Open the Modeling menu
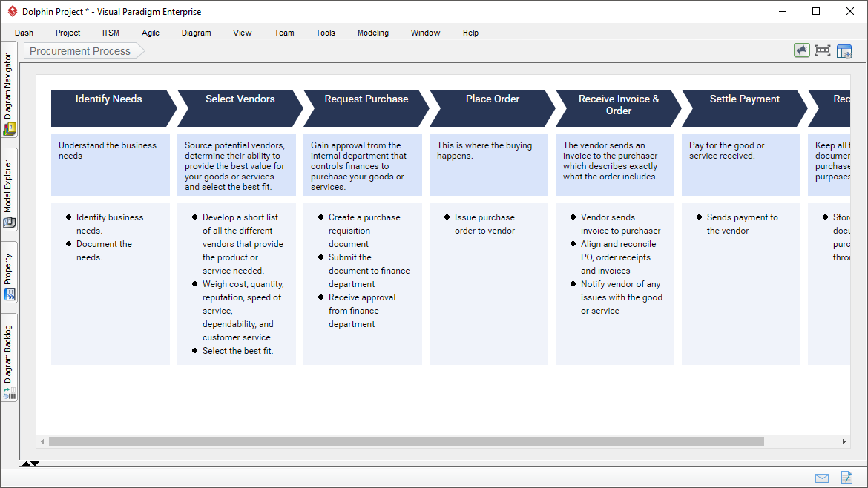This screenshot has width=868, height=488. point(373,33)
